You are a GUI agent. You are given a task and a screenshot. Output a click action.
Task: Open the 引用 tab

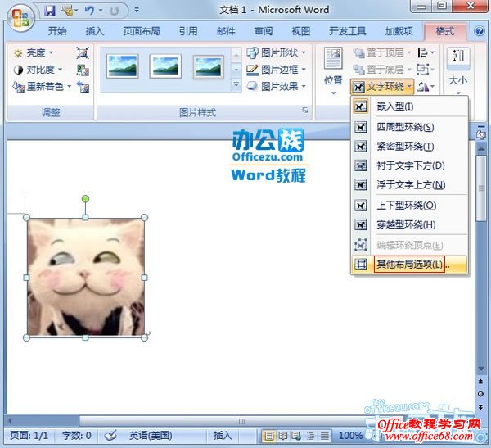(x=188, y=31)
